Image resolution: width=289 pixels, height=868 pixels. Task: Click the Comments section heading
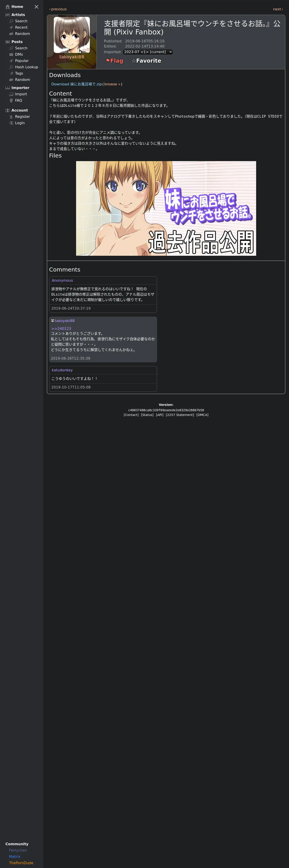pos(65,270)
